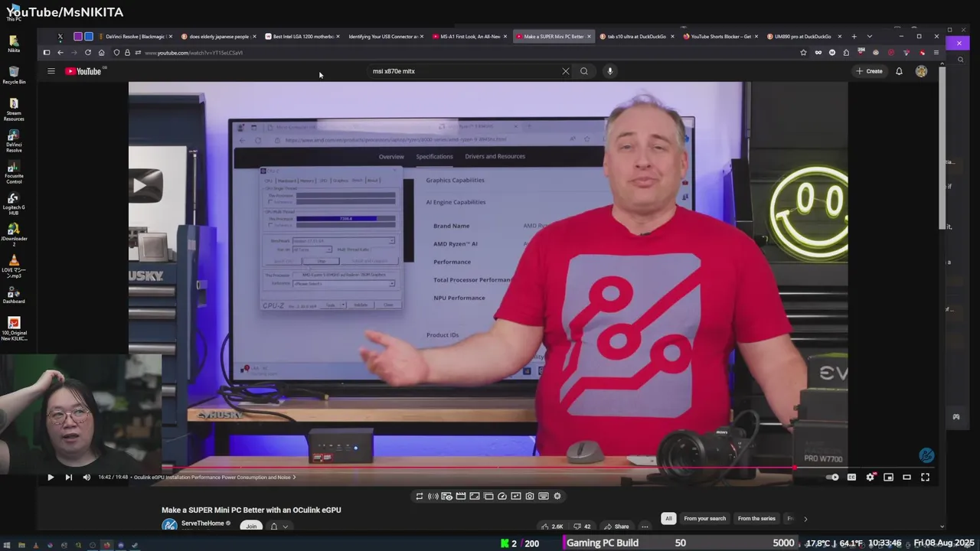Image resolution: width=980 pixels, height=551 pixels.
Task: Expand subscription notification bell dropdown
Action: [279, 526]
